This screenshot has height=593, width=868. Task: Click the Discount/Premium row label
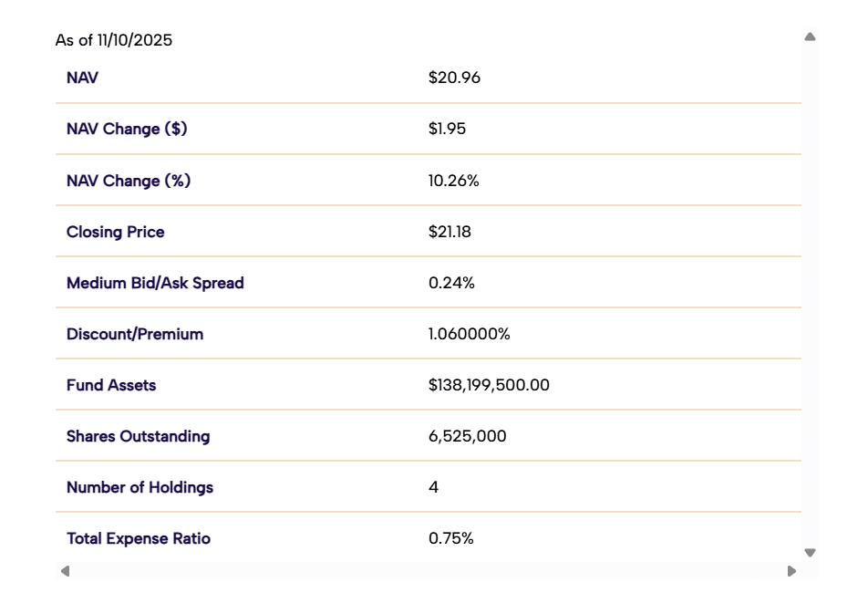click(x=134, y=334)
